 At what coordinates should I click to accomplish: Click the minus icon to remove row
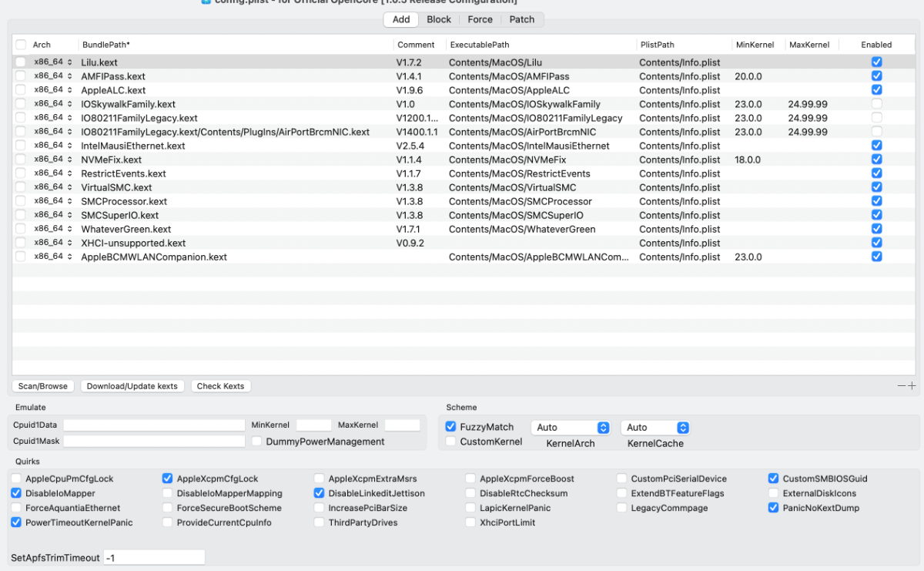pos(902,386)
